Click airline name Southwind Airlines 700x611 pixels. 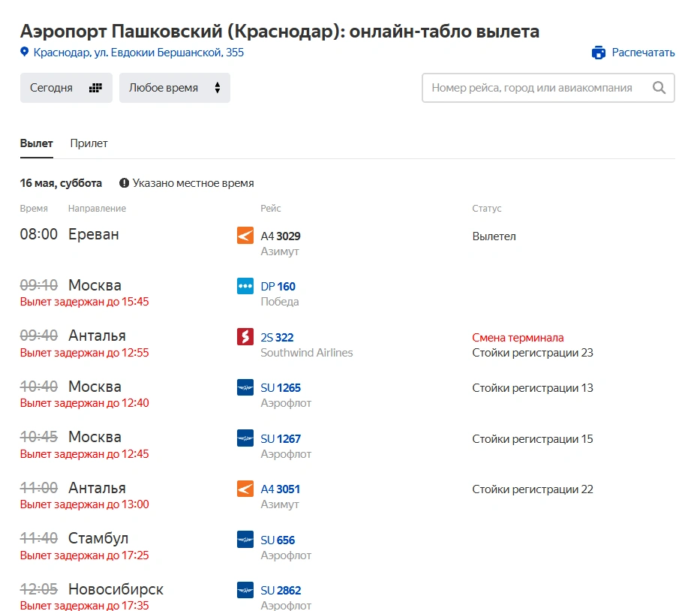(x=307, y=353)
